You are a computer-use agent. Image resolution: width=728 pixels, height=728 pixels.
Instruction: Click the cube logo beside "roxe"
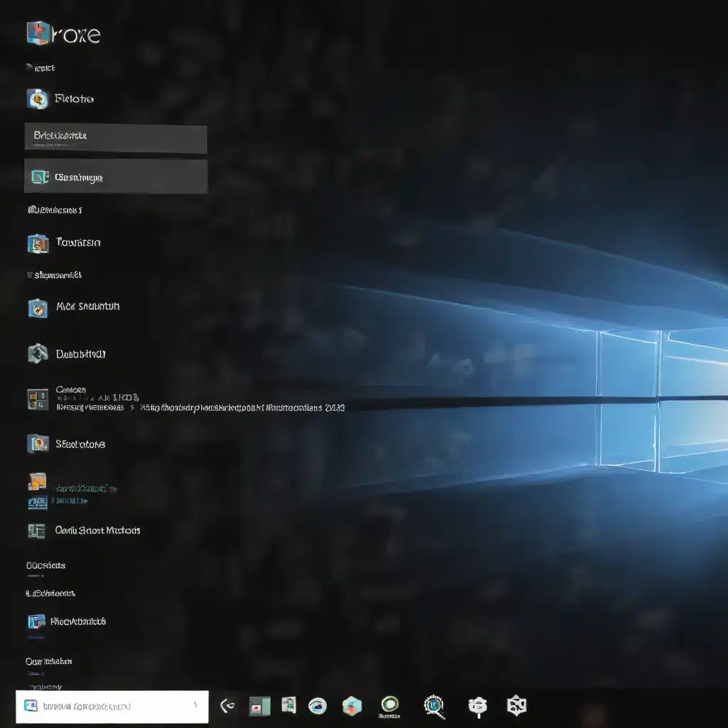pyautogui.click(x=38, y=33)
